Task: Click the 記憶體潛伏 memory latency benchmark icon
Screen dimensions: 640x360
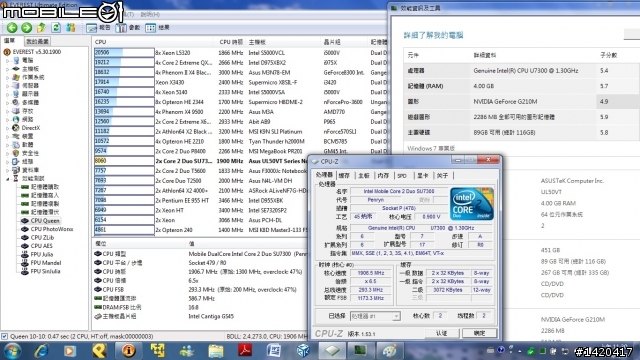Action: click(24, 212)
